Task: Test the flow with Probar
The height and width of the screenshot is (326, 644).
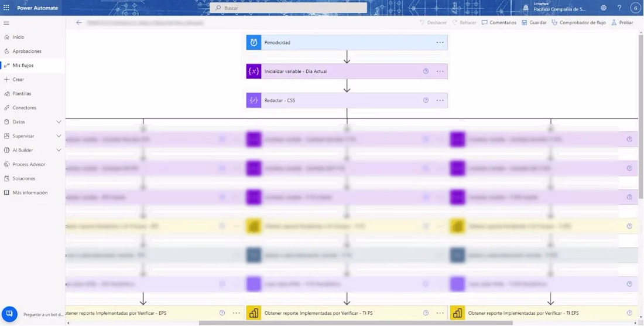Action: tap(622, 23)
